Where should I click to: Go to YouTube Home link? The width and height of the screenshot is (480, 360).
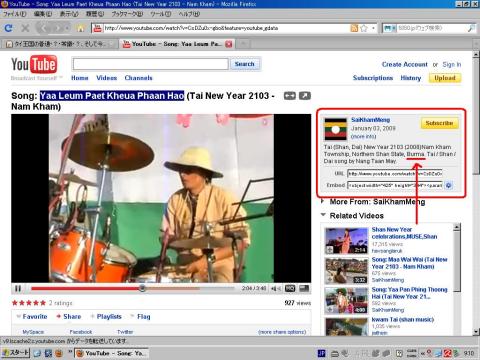click(x=80, y=78)
